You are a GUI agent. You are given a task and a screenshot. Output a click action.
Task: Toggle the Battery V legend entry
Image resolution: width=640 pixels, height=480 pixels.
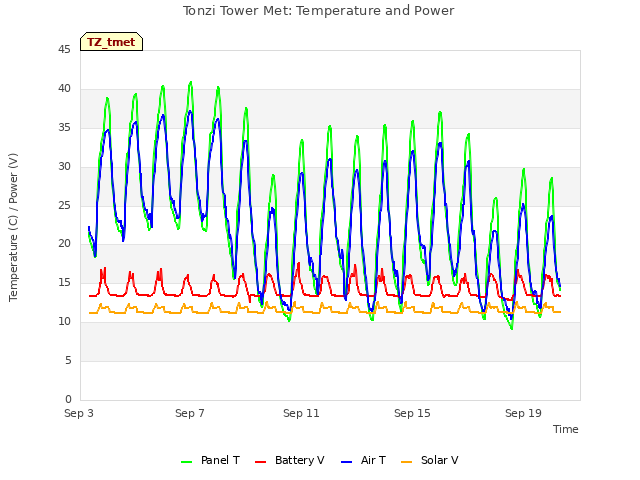pos(289,460)
